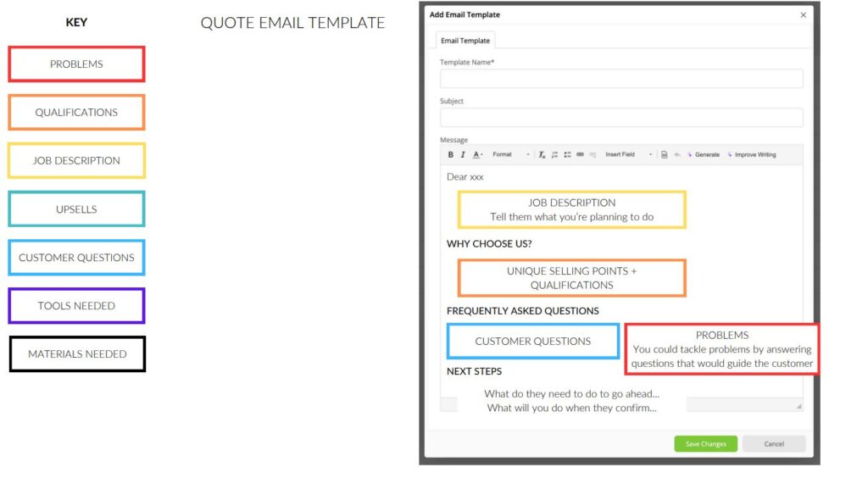868x484 pixels.
Task: Toggle bold formatting in message toolbar
Action: tap(451, 154)
